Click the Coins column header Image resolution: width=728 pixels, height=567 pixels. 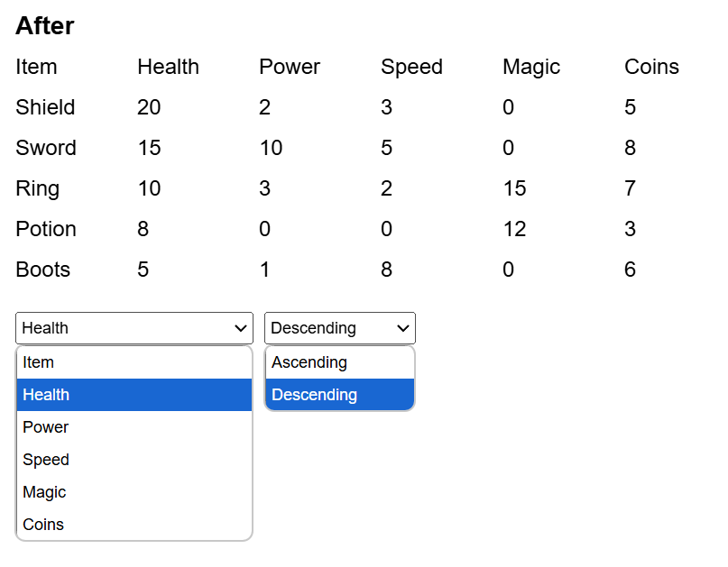point(652,67)
